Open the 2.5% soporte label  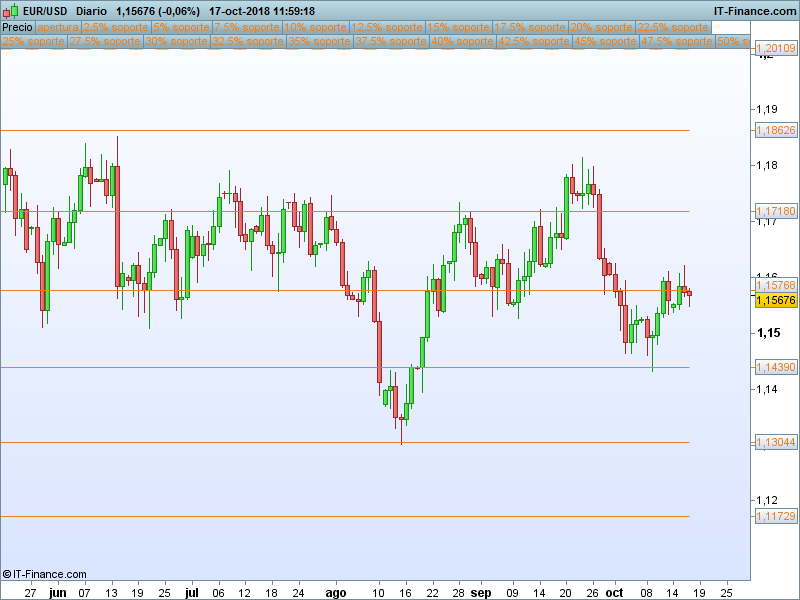(x=116, y=27)
